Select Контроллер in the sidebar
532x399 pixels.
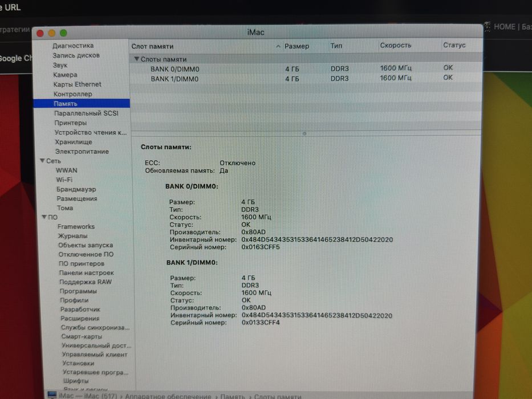[72, 94]
